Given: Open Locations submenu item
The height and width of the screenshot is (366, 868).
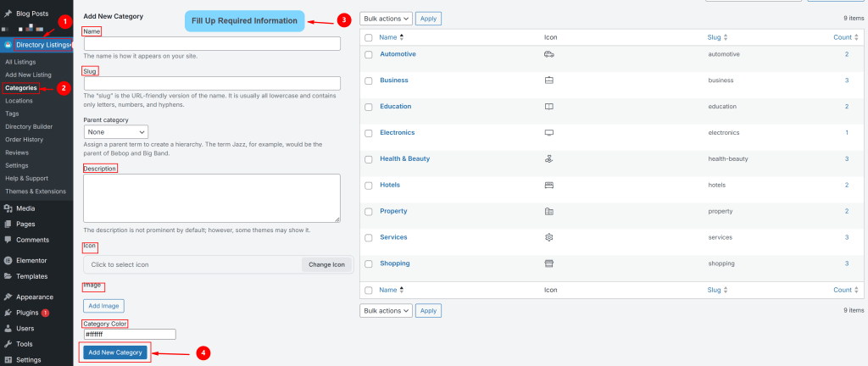Looking at the screenshot, I should pos(19,101).
